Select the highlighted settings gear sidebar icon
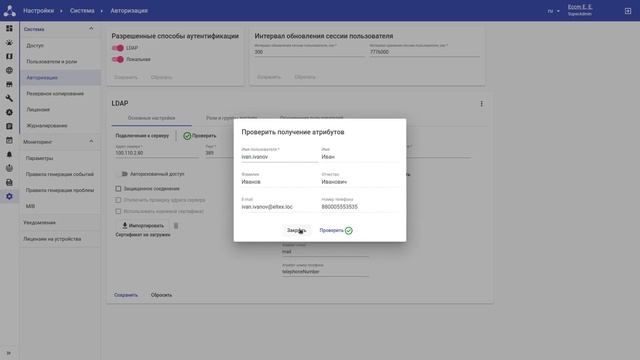 tap(9, 196)
